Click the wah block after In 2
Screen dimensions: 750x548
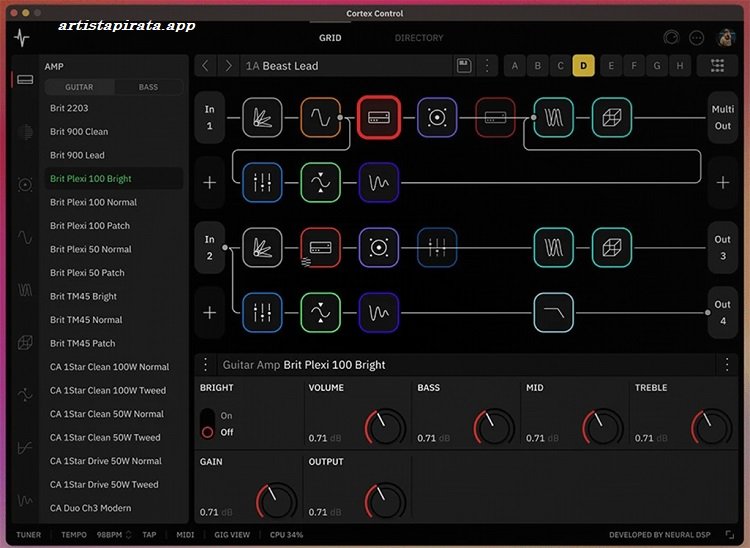[262, 248]
